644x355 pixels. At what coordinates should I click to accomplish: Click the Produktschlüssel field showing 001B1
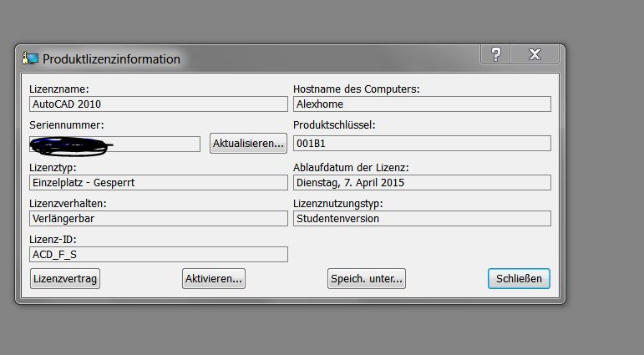(x=422, y=144)
